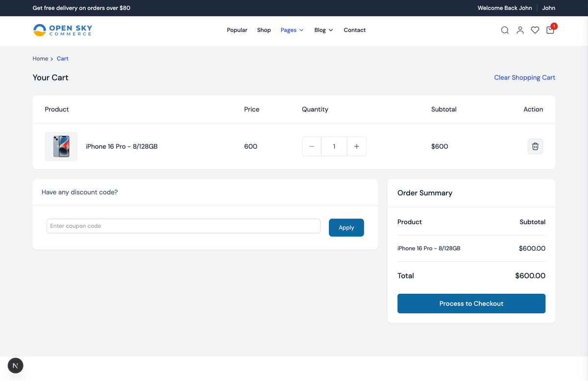The width and height of the screenshot is (588, 381).
Task: Open the user account icon
Action: click(520, 30)
